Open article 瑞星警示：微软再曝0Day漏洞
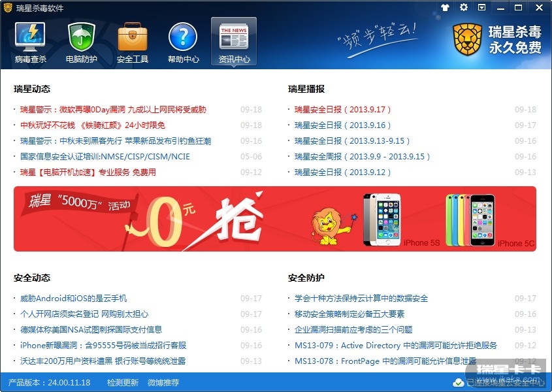Image resolution: width=552 pixels, height=392 pixels. coord(113,110)
